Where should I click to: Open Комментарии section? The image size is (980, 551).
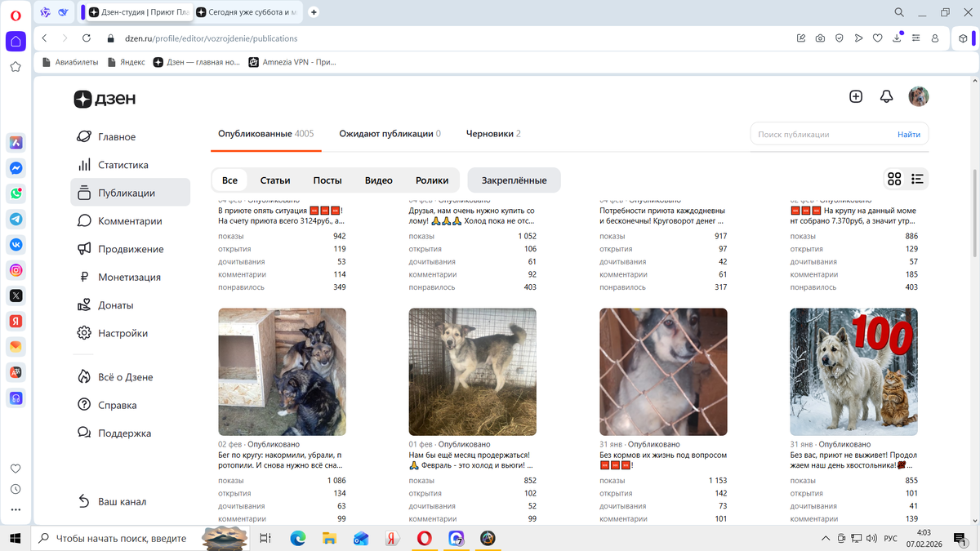(130, 221)
